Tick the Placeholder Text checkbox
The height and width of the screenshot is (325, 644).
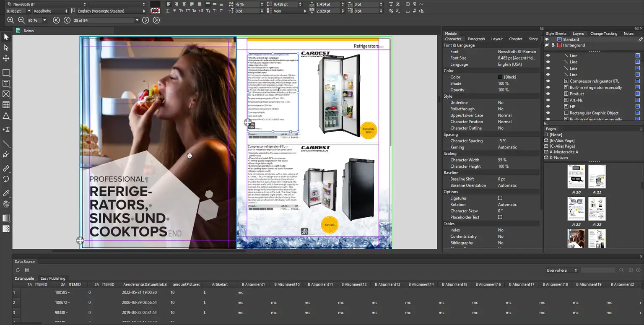(500, 217)
